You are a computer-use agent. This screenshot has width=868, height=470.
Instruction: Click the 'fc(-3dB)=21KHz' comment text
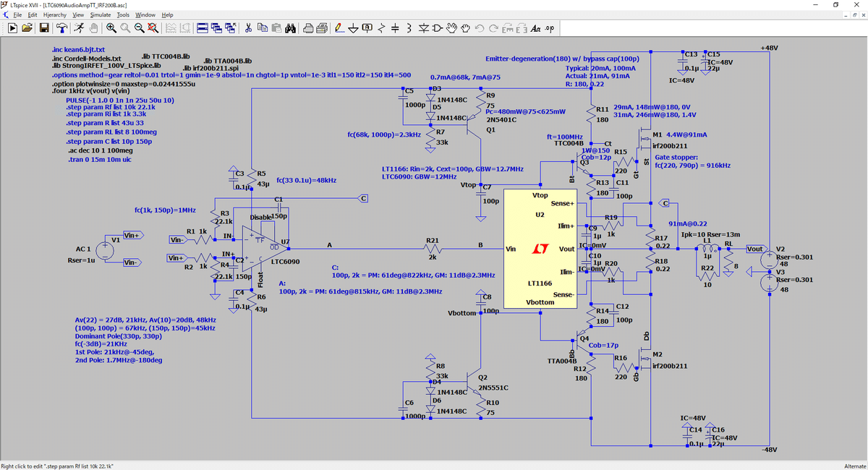click(101, 343)
